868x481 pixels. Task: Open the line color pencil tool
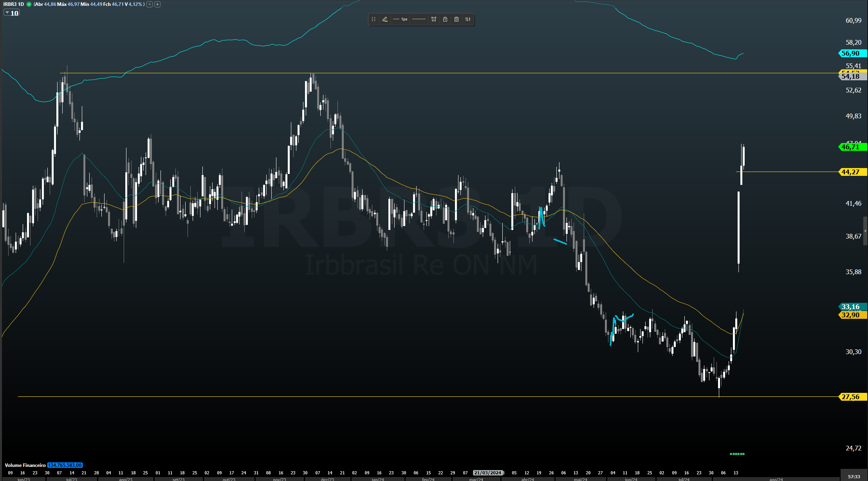385,19
